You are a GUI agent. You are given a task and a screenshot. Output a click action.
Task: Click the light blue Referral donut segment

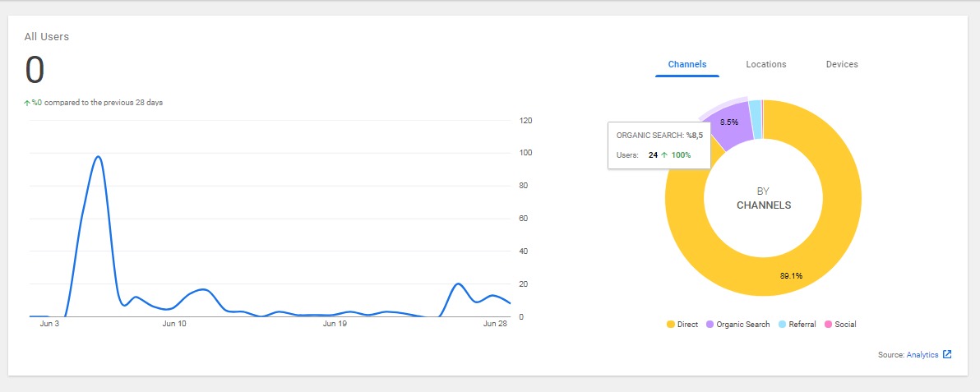[755, 119]
